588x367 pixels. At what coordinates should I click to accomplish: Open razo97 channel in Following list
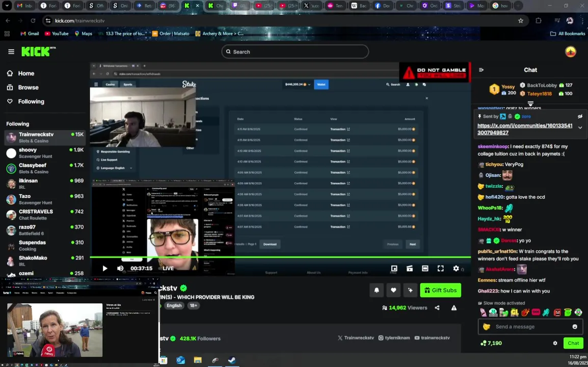click(45, 230)
